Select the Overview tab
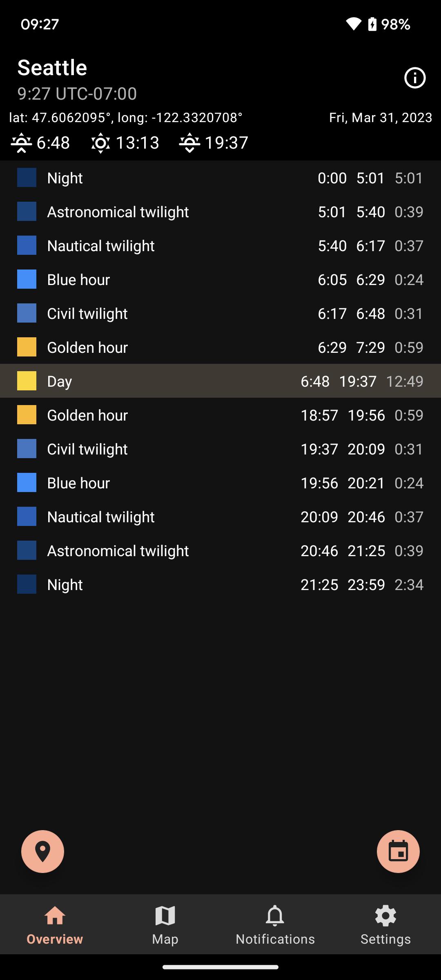Screen dimensions: 441x980 [55, 924]
